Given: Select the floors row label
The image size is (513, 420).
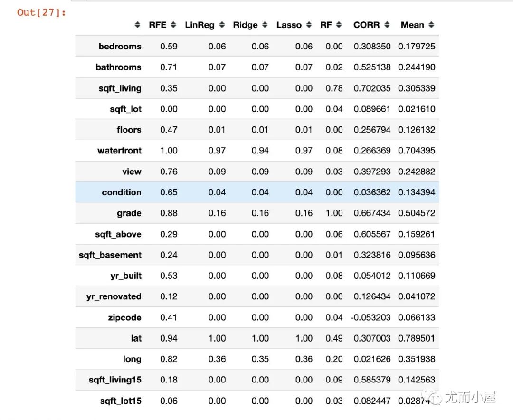Looking at the screenshot, I should click(129, 130).
